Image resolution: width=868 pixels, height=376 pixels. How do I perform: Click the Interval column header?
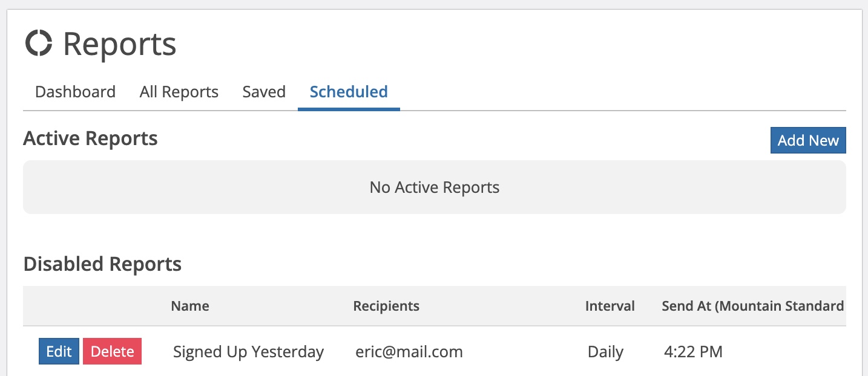[x=610, y=306]
